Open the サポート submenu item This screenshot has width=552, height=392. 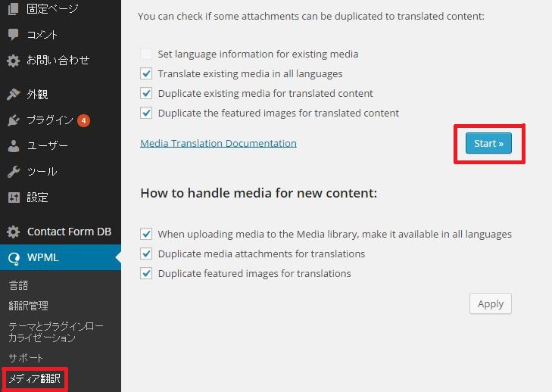pyautogui.click(x=26, y=357)
